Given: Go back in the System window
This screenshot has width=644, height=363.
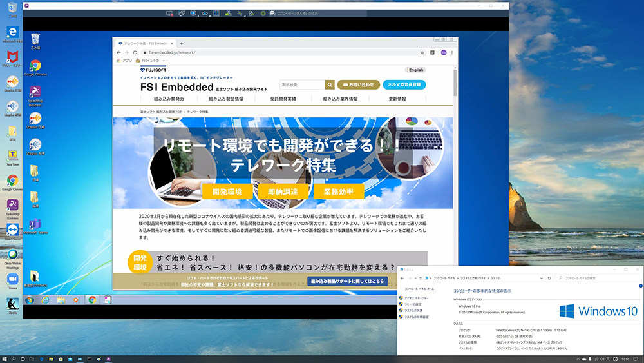Looking at the screenshot, I should click(402, 279).
